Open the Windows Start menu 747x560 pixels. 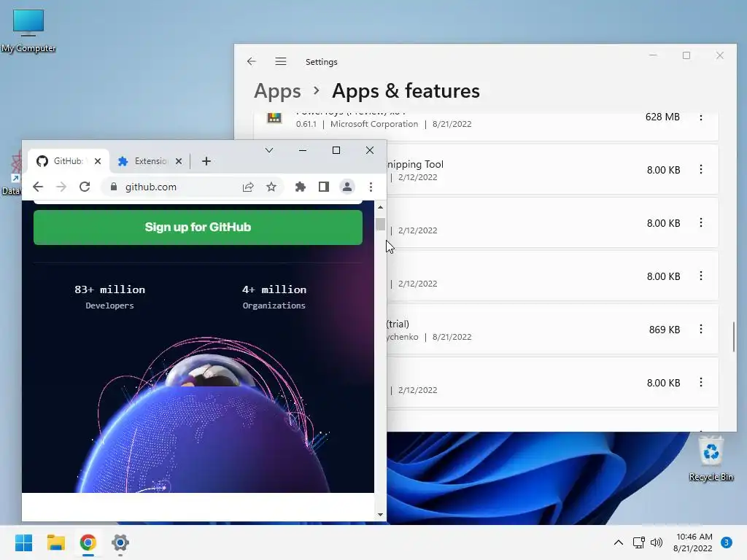(24, 542)
